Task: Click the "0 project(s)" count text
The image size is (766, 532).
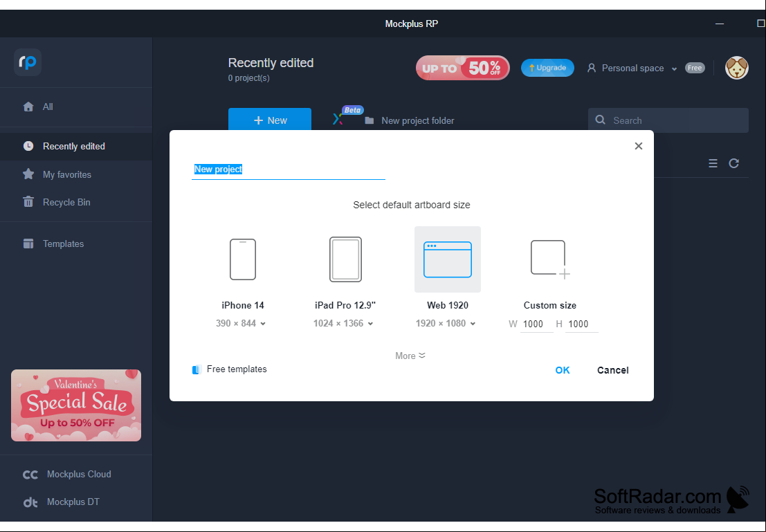Action: [x=248, y=78]
